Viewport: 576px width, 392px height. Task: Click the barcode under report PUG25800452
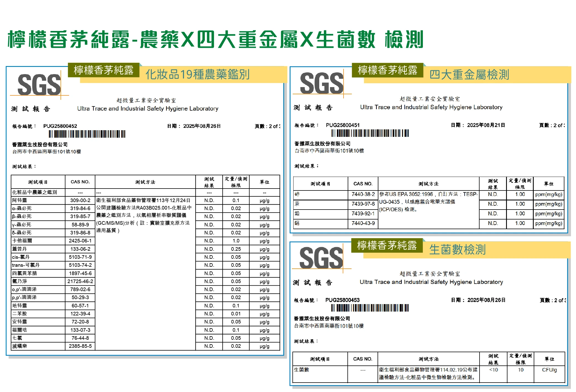point(87,134)
